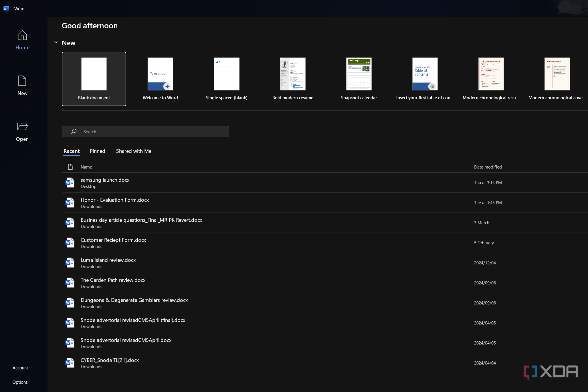Open Busines day article questions_Final_MR PK Revert.docx

[x=325, y=223]
